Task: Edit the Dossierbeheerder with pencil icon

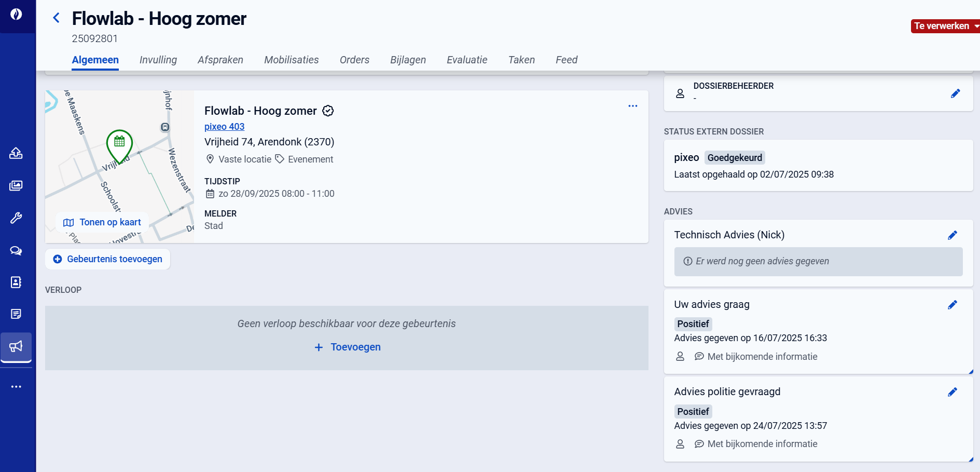Action: coord(955,93)
